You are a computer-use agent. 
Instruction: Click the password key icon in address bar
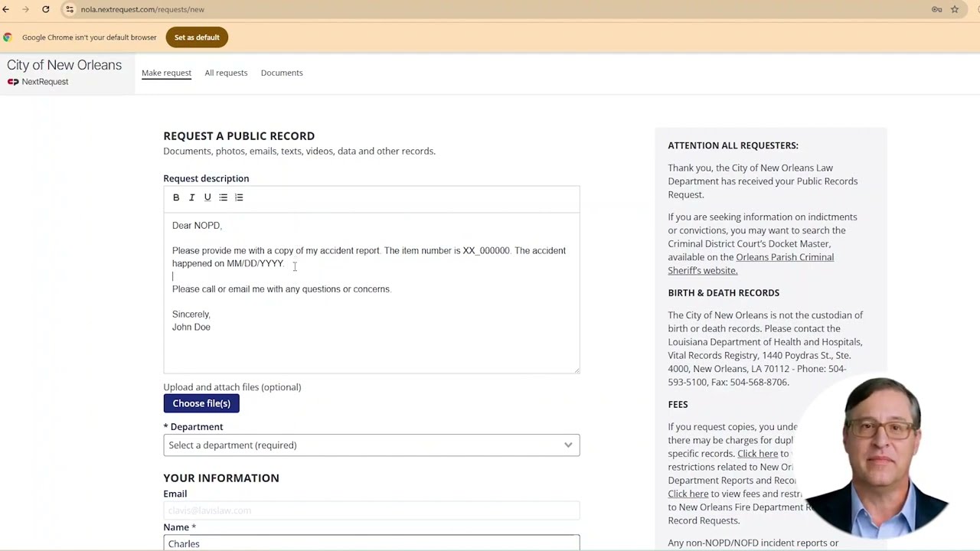tap(936, 9)
